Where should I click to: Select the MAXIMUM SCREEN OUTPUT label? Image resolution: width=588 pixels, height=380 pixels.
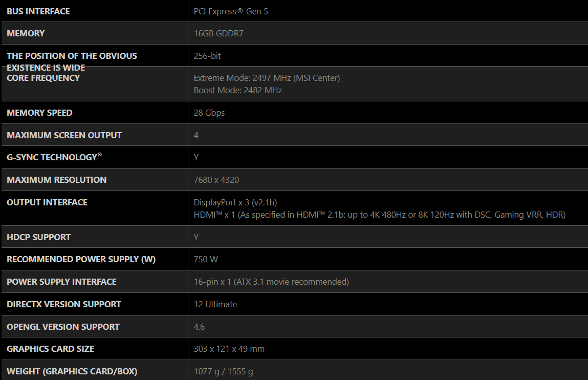pos(64,135)
